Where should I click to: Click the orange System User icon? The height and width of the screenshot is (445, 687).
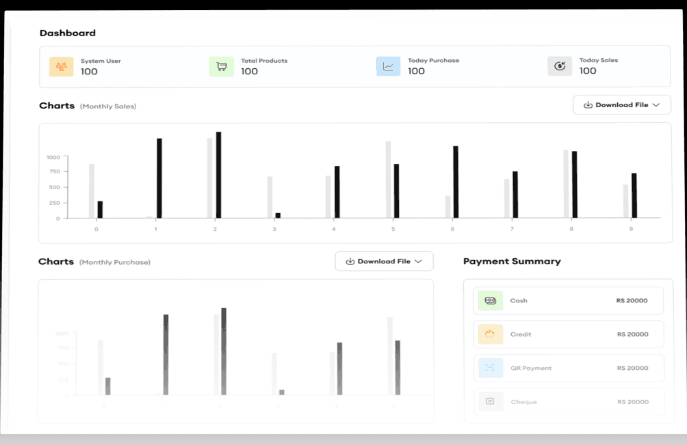point(62,67)
